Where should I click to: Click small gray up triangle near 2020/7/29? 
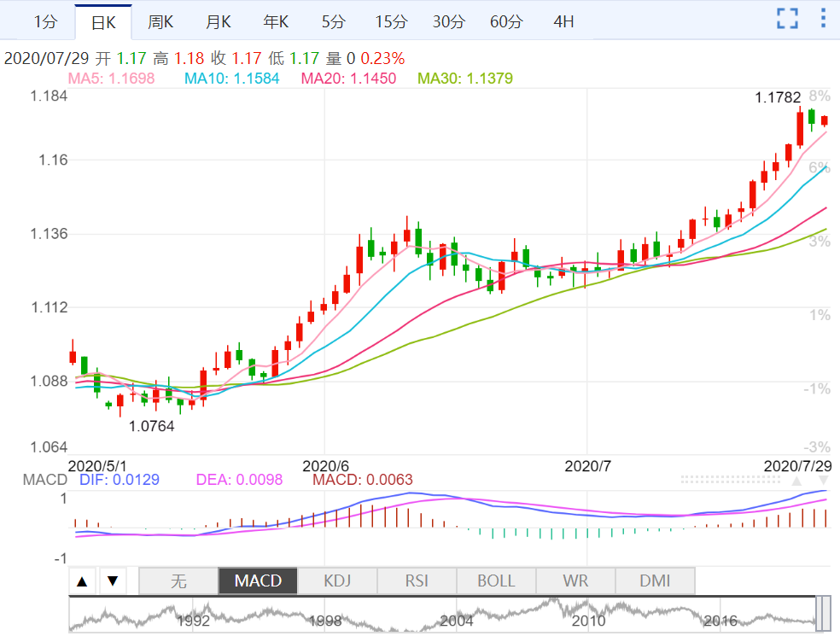click(796, 481)
